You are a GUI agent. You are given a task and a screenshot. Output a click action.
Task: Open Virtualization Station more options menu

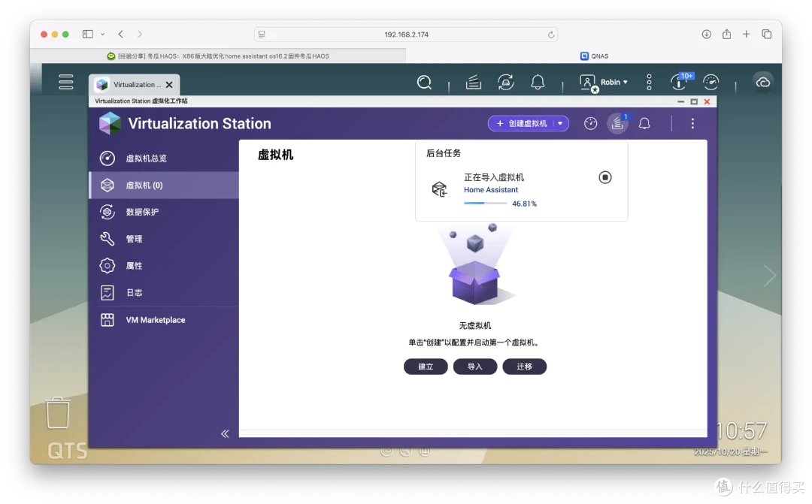click(x=692, y=123)
